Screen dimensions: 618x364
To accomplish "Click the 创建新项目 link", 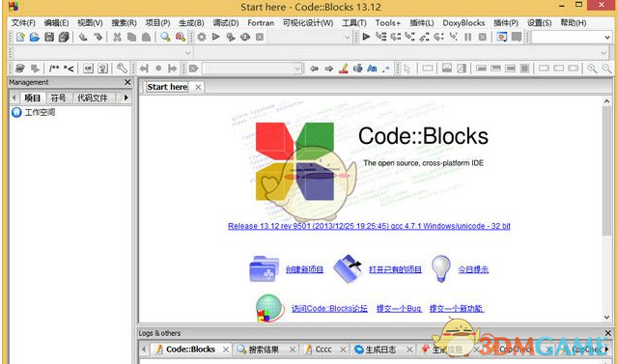I will pos(305,269).
